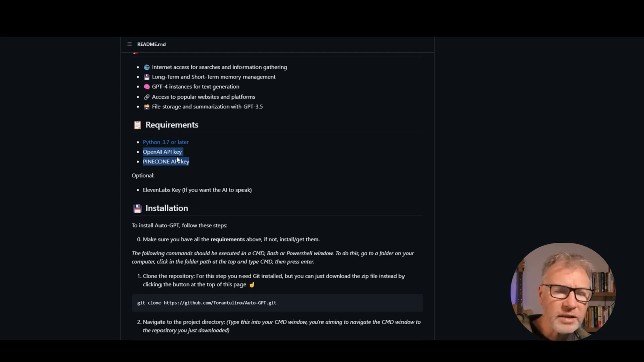
Task: Click the README.md file title
Action: click(x=151, y=44)
